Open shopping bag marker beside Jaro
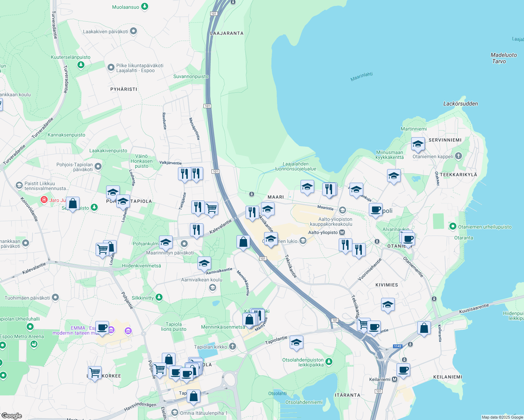 (x=73, y=204)
